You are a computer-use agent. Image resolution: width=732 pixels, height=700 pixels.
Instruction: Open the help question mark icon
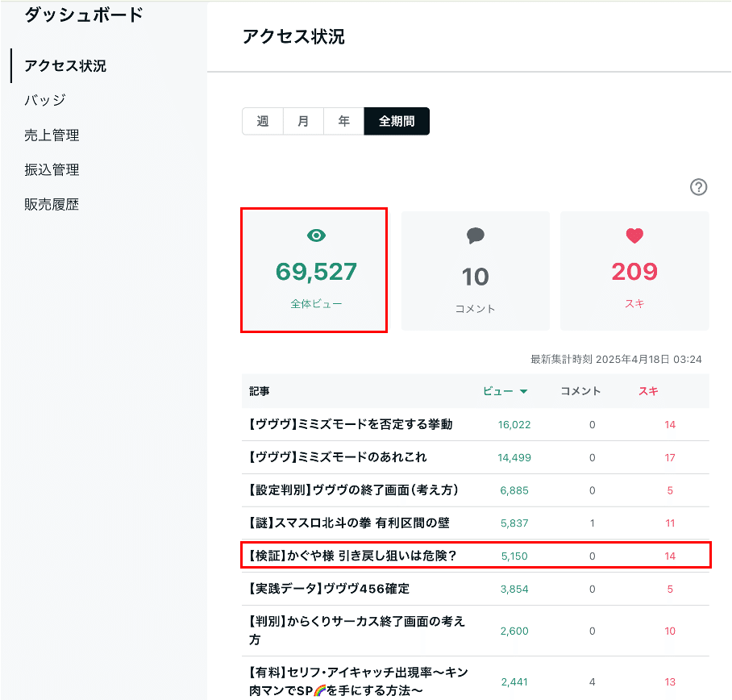(x=699, y=188)
